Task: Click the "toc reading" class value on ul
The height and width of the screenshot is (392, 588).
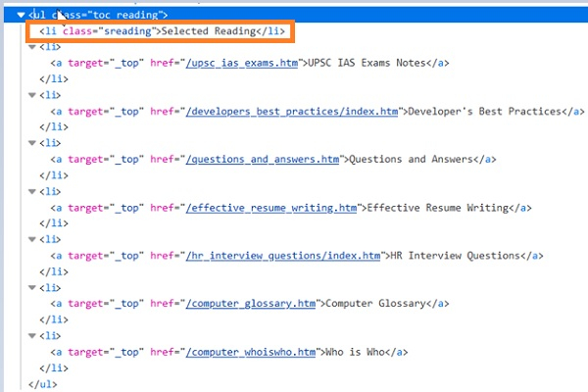Action: [x=125, y=15]
